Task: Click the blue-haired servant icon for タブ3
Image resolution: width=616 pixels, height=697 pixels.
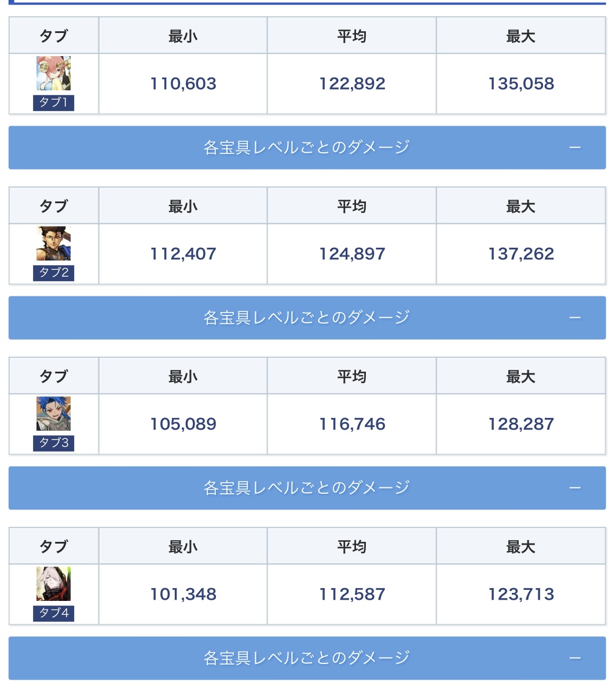Action: [x=53, y=414]
